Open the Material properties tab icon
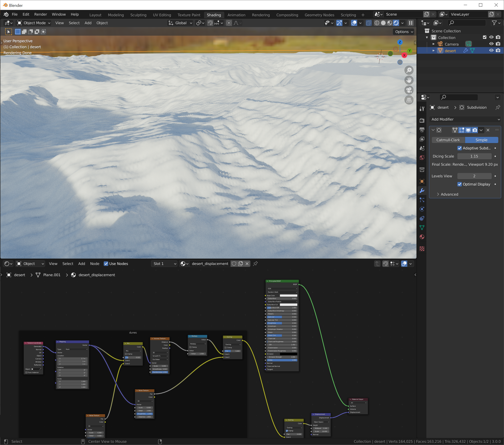Screen dimensions: 504x445 (422, 237)
